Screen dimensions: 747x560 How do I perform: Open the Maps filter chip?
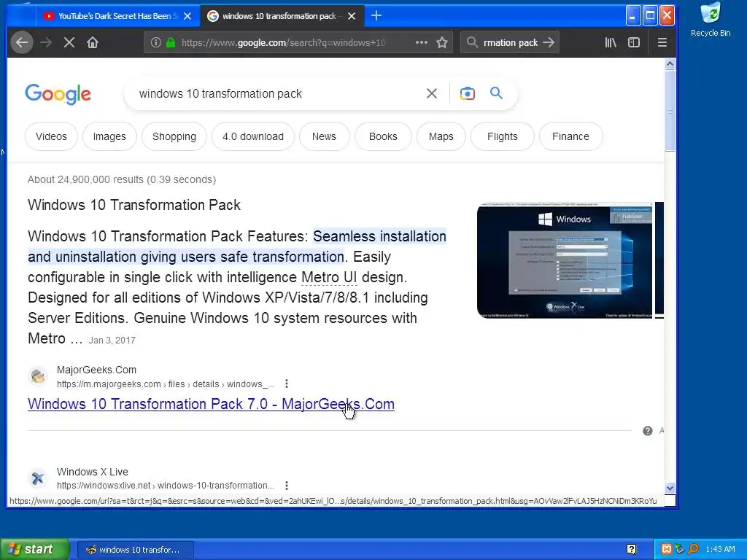click(x=441, y=136)
